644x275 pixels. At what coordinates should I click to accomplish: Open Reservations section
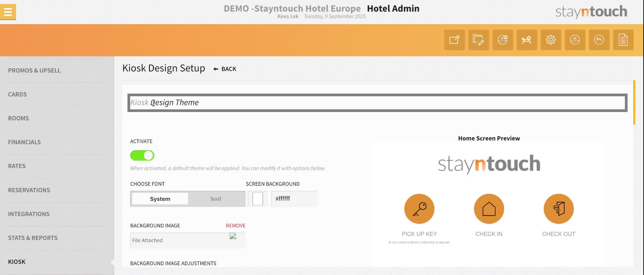29,190
